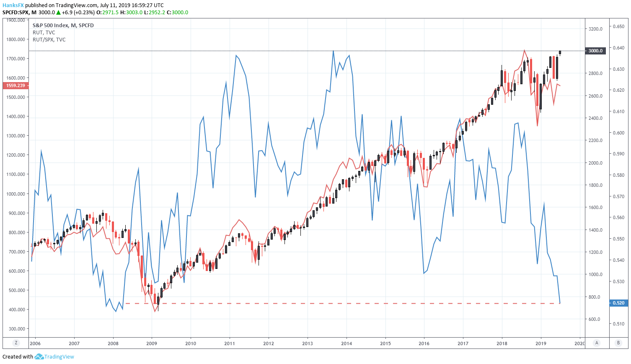Click the close value C:3000.0
The height and width of the screenshot is (364, 631).
click(177, 13)
